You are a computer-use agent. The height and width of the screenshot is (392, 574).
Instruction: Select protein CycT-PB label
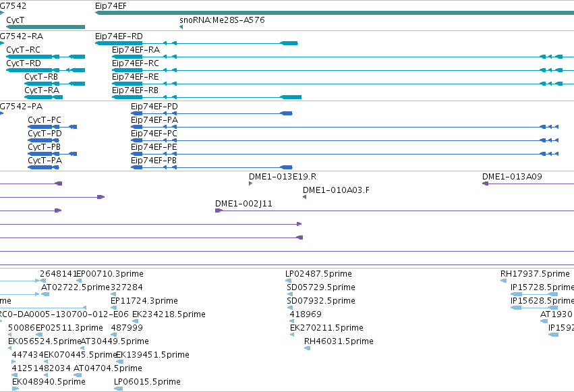[44, 147]
